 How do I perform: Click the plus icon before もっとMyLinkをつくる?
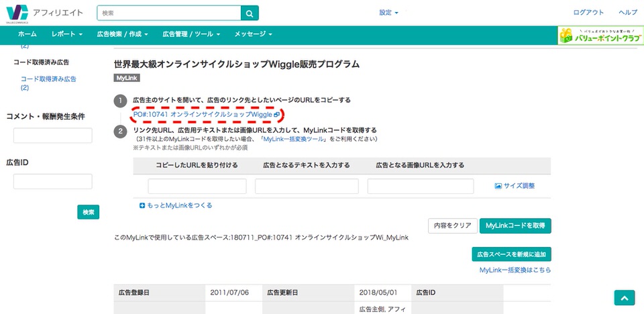pyautogui.click(x=142, y=205)
